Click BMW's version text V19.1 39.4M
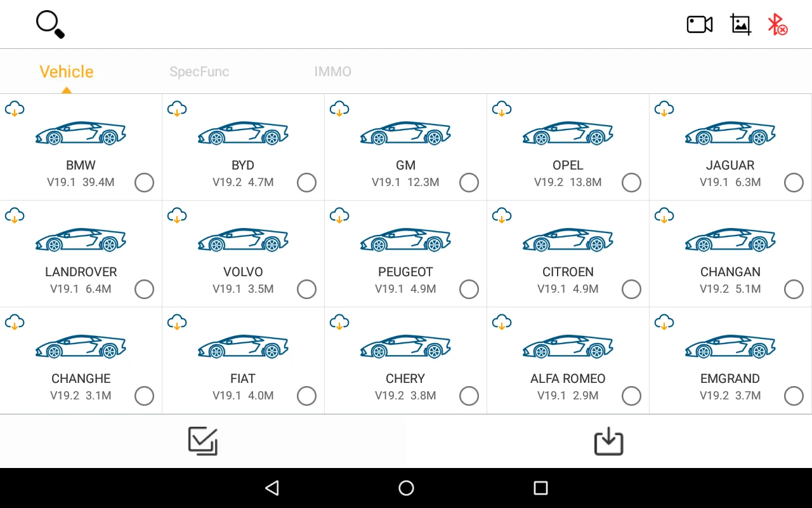The width and height of the screenshot is (812, 508). click(x=81, y=182)
